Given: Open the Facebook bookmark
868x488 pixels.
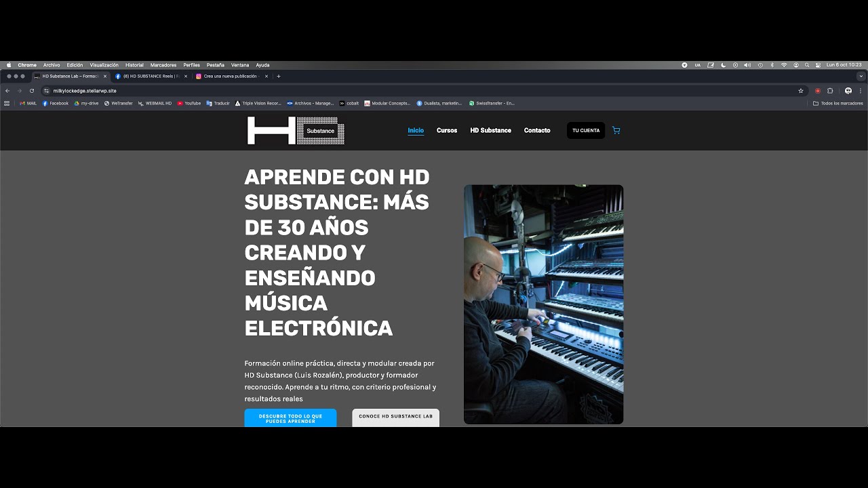Looking at the screenshot, I should [x=56, y=103].
